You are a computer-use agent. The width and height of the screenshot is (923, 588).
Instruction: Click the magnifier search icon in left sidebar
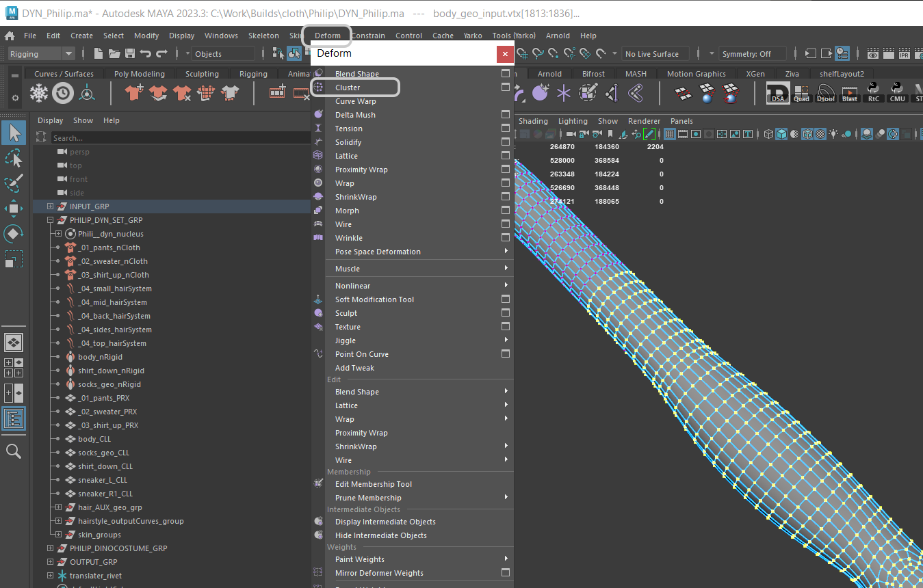click(x=14, y=451)
